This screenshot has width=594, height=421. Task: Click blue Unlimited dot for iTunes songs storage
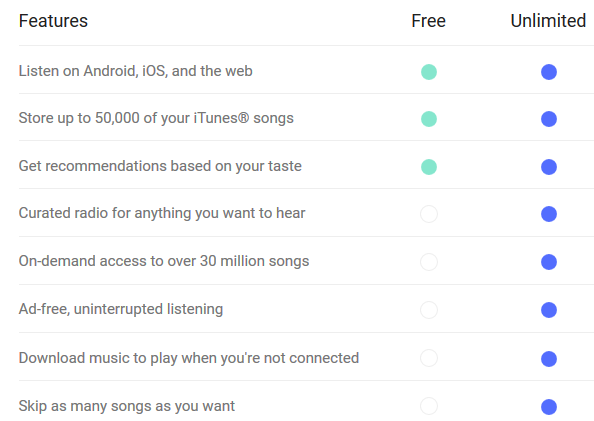pos(549,119)
